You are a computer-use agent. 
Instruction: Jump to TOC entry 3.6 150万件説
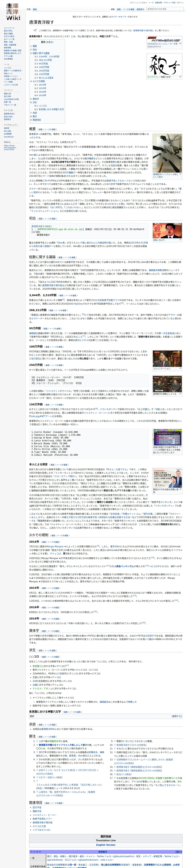[42, 74]
